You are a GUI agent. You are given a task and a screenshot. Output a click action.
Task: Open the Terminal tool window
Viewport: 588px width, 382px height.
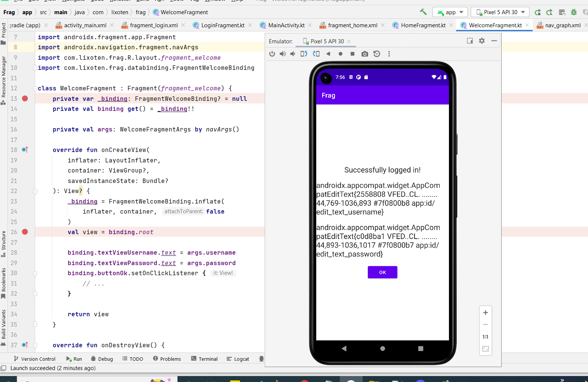pyautogui.click(x=204, y=359)
